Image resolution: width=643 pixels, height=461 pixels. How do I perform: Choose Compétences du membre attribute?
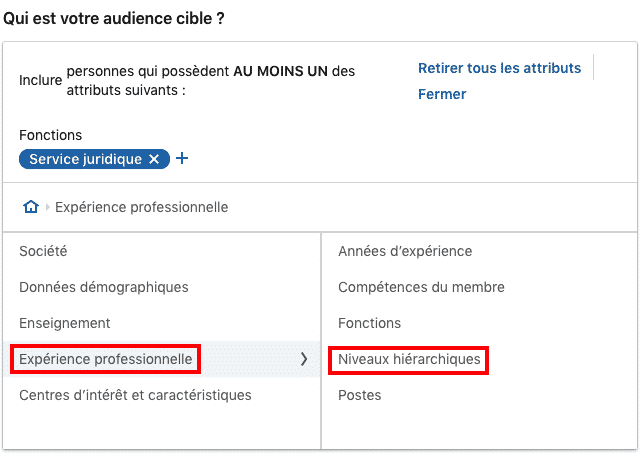tap(421, 287)
